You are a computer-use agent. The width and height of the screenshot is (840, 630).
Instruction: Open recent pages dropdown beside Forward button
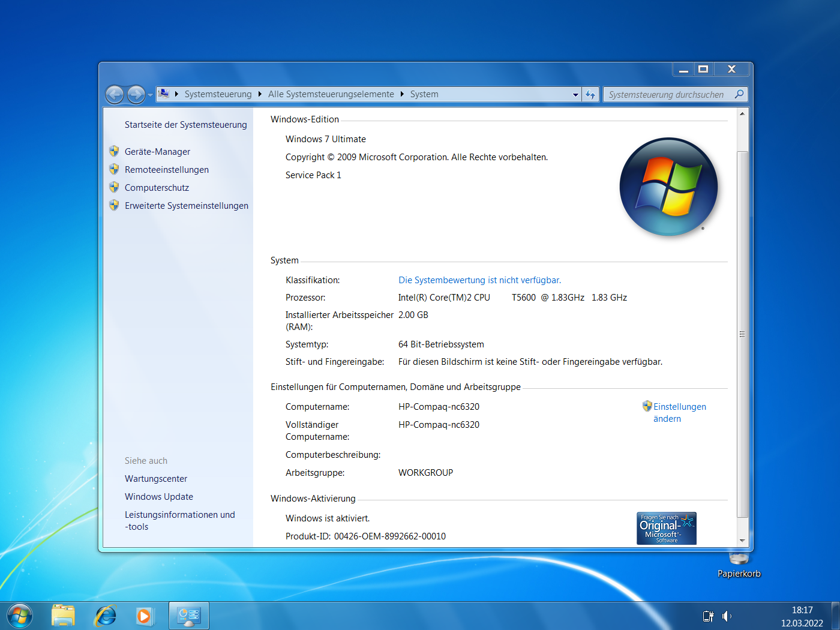point(150,95)
